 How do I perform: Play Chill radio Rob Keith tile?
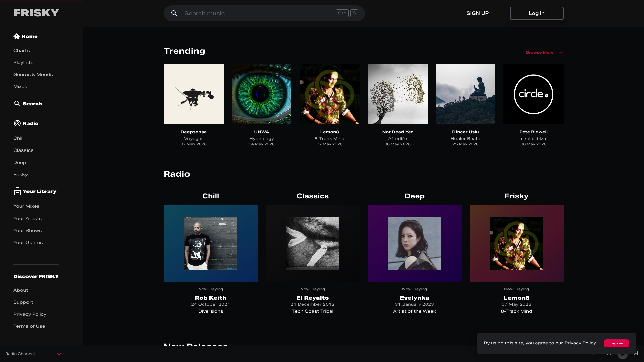211,243
